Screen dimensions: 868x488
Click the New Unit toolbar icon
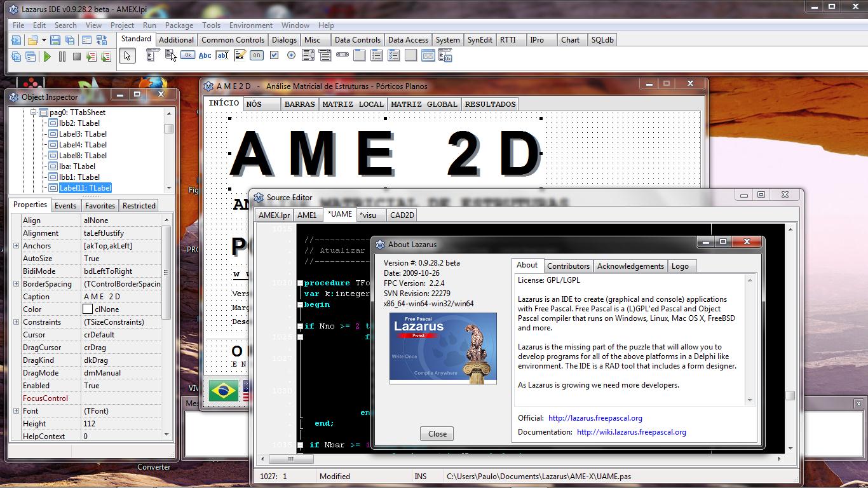click(16, 40)
